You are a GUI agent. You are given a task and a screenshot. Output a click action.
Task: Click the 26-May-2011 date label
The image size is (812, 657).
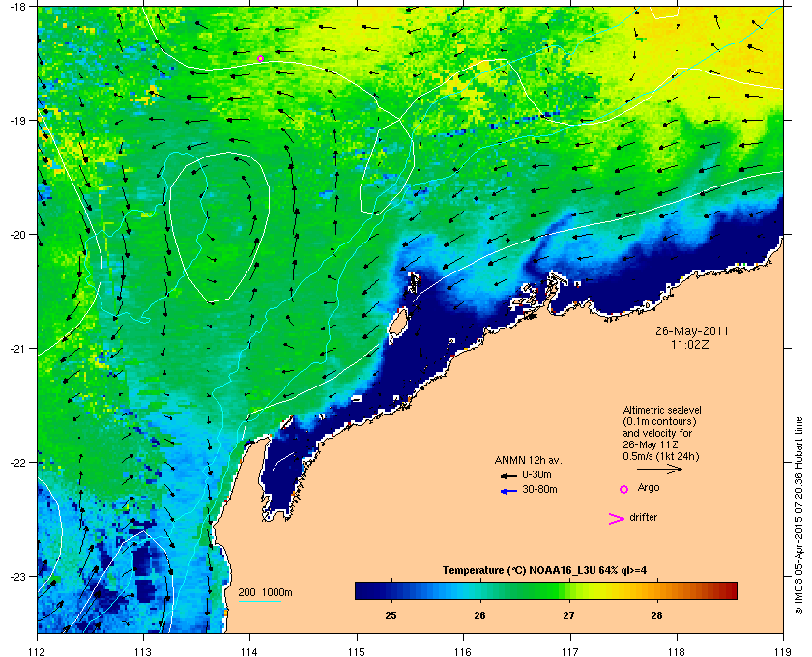pos(692,331)
